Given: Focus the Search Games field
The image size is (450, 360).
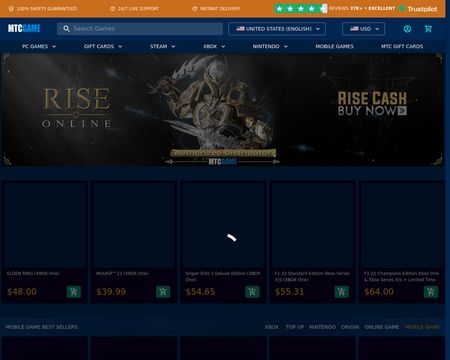Looking at the screenshot, I should coord(140,29).
